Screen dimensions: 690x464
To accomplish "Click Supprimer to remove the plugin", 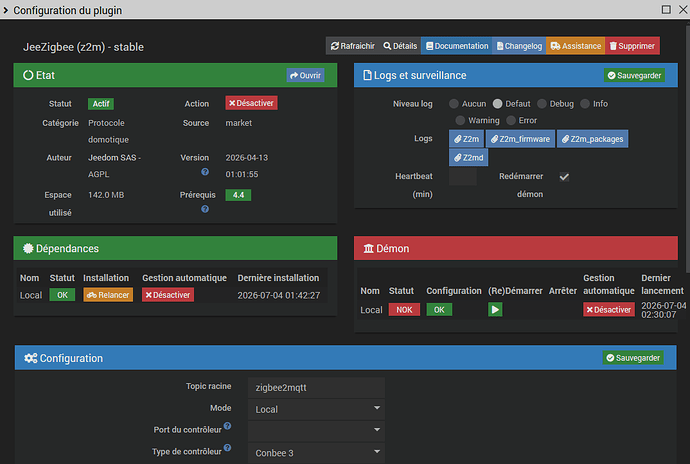I will (x=632, y=46).
